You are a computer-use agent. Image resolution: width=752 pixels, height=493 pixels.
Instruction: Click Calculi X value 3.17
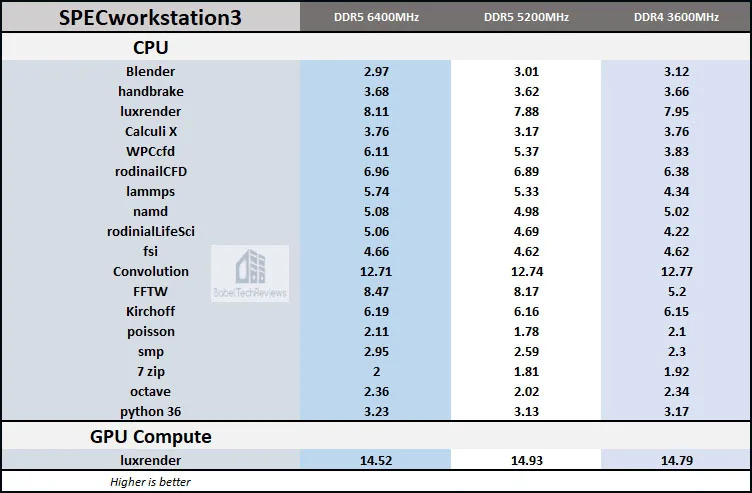pos(527,131)
